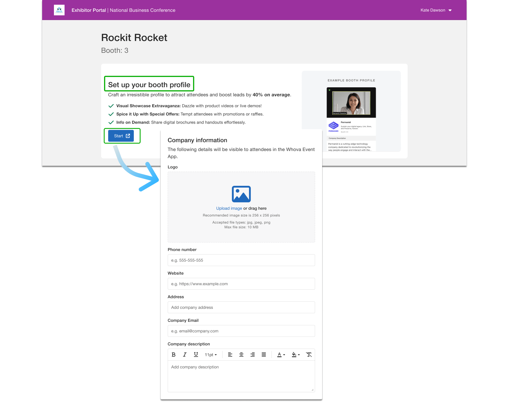Click the NBOS conference logo in header

(x=59, y=10)
